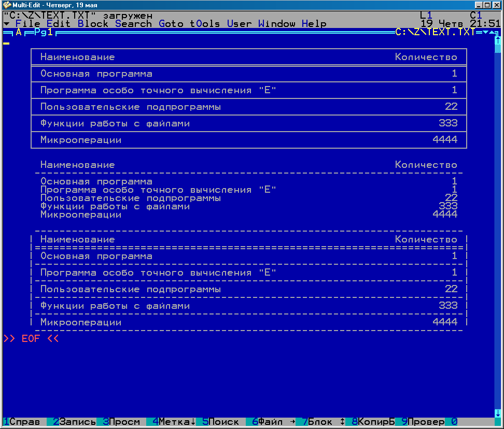Open the Help menu

click(314, 24)
